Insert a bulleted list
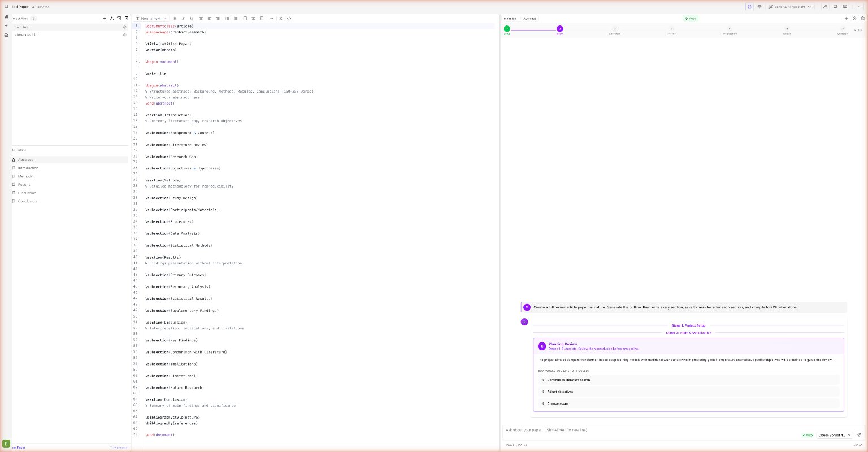Image resolution: width=868 pixels, height=452 pixels. pos(227,18)
